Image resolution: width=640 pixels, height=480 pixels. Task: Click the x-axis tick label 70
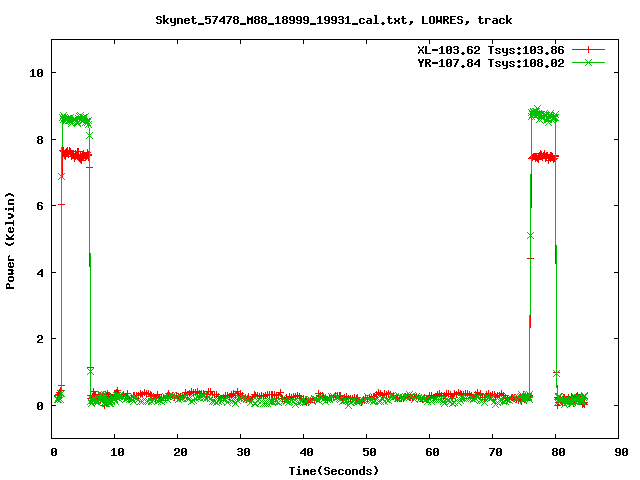[496, 452]
